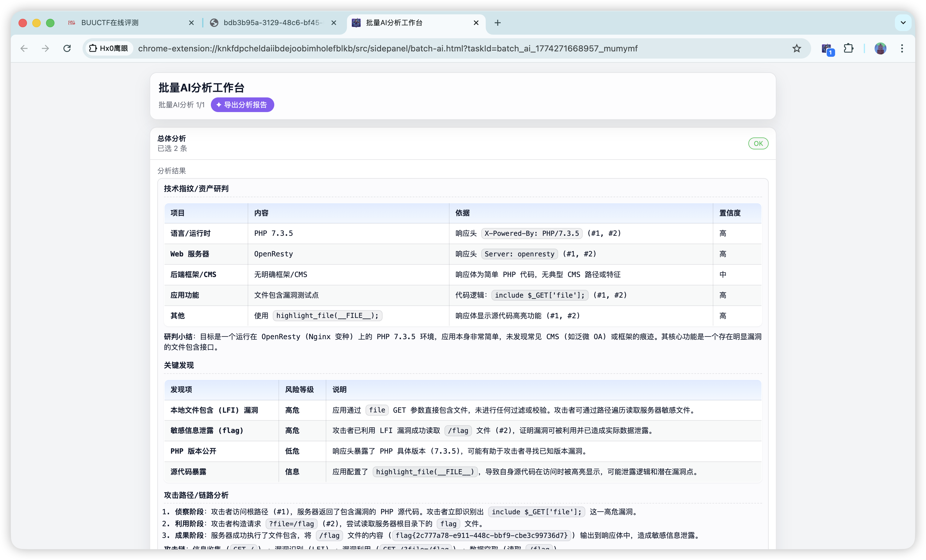Image resolution: width=926 pixels, height=560 pixels.
Task: Click the Hx0鹰眼 extension chip in address bar
Action: [x=108, y=48]
